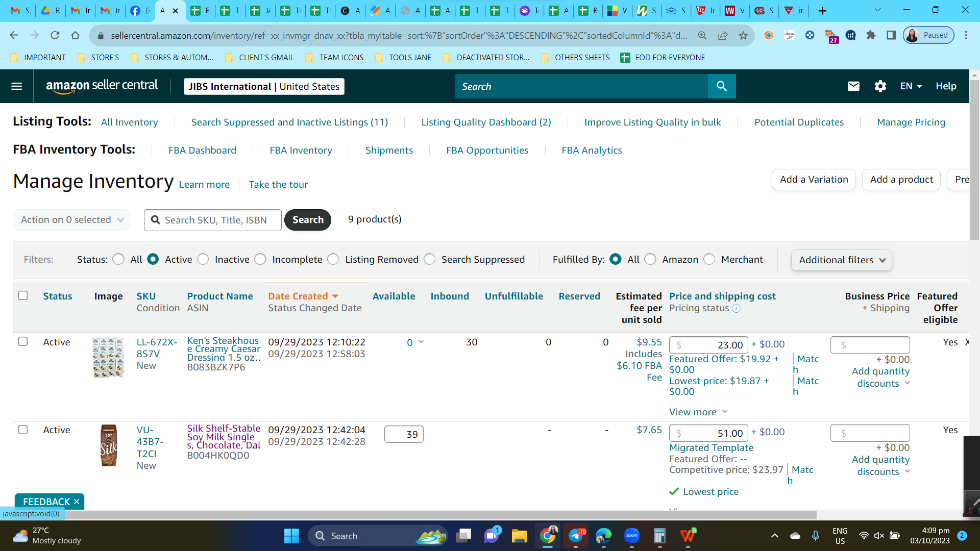The height and width of the screenshot is (551, 980).
Task: Go to Manage Pricing
Action: (911, 122)
